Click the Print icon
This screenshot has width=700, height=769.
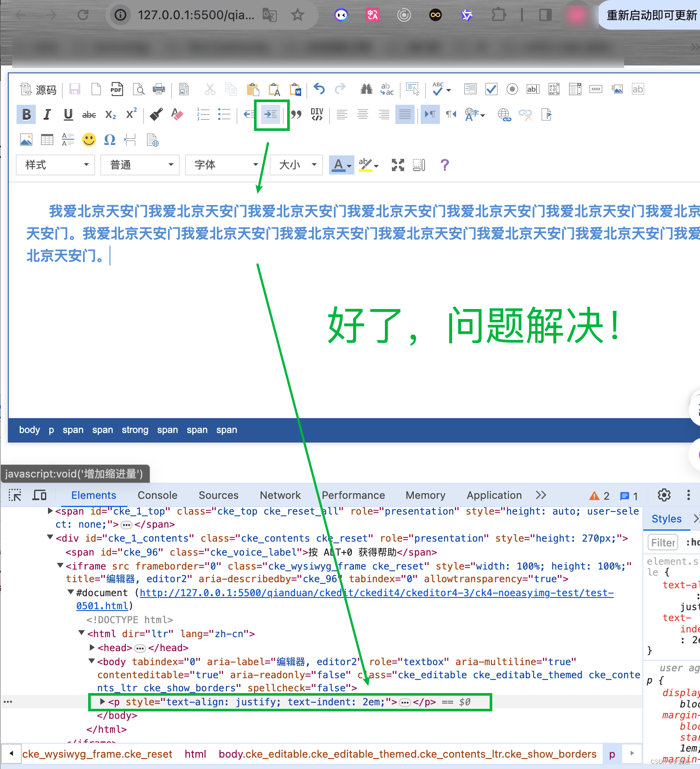(x=159, y=89)
